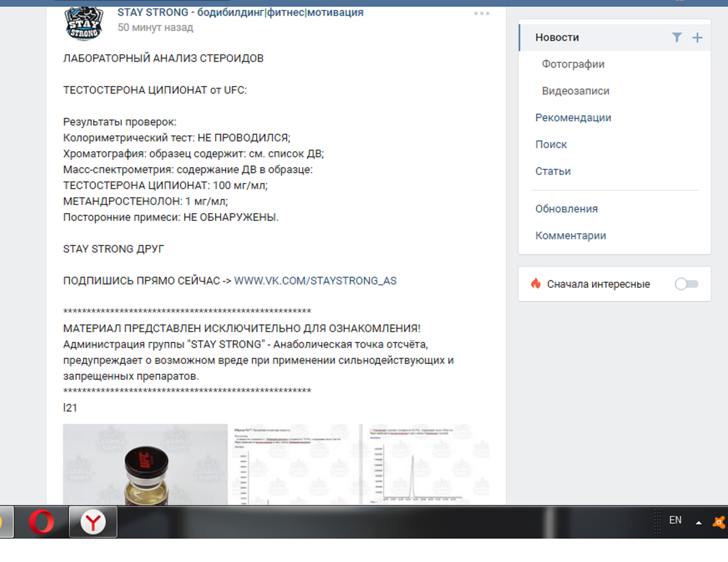This screenshot has width=728, height=562.
Task: Click the 50 минут назад timestamp
Action: click(x=155, y=28)
